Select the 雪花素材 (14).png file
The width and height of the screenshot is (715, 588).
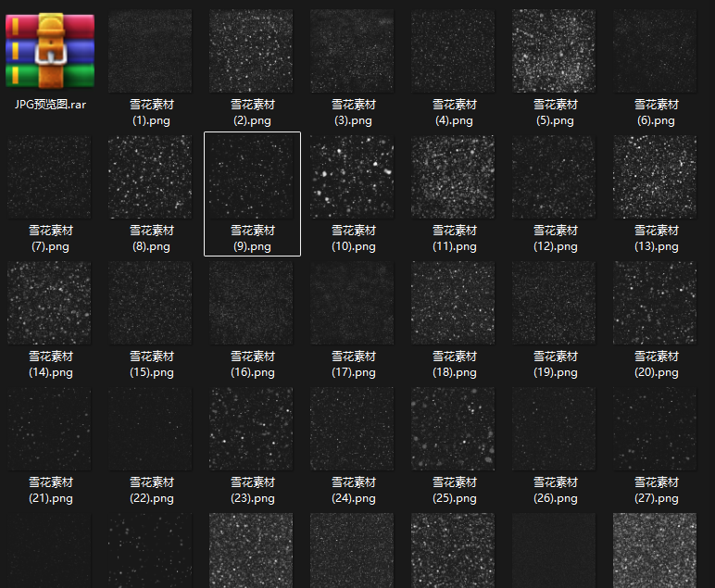coord(50,304)
